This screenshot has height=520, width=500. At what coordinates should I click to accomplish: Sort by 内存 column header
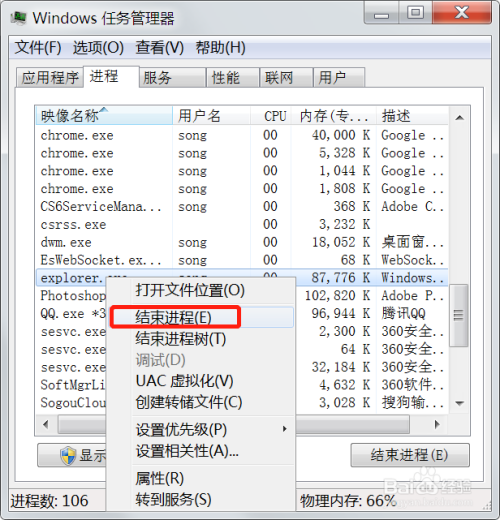pos(334,116)
